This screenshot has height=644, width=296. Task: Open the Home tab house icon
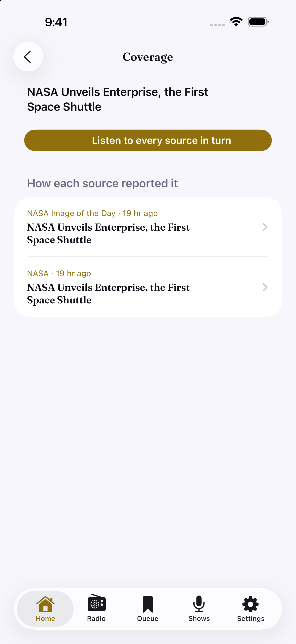click(45, 604)
